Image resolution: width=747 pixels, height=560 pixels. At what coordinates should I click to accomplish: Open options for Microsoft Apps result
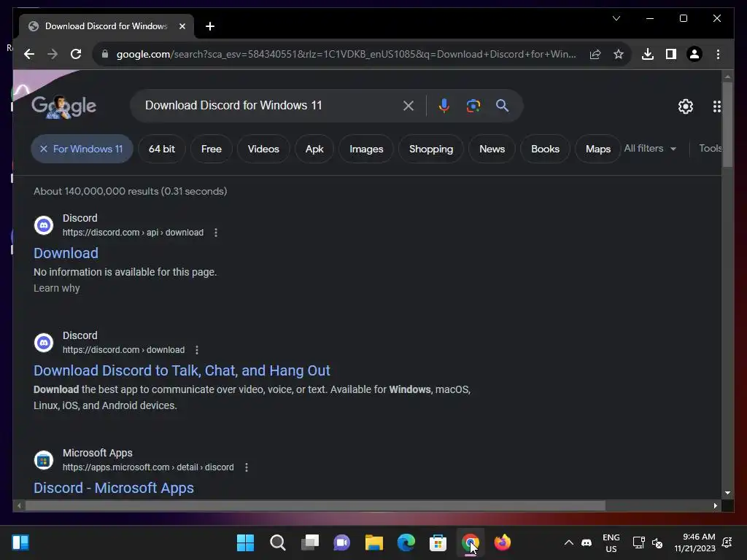247,467
